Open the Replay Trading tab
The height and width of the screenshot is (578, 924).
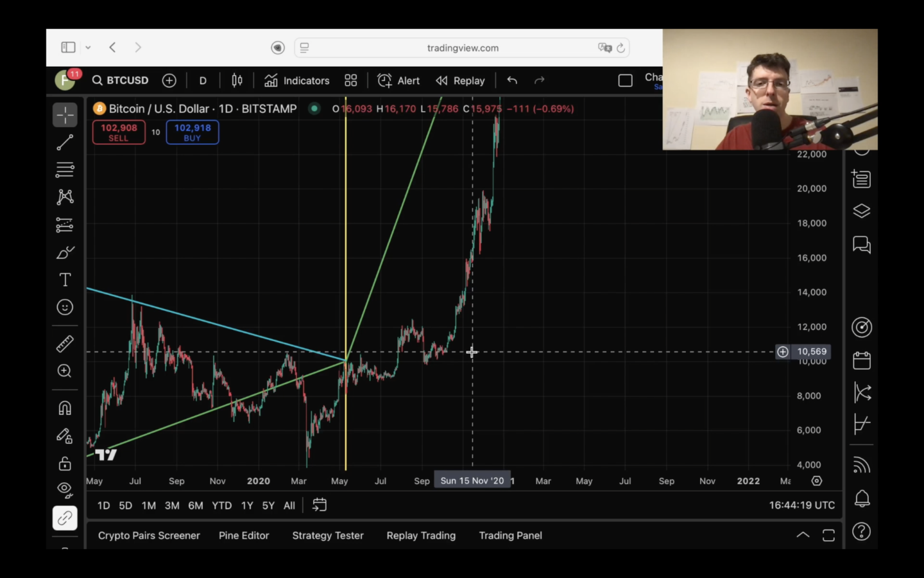(x=421, y=536)
